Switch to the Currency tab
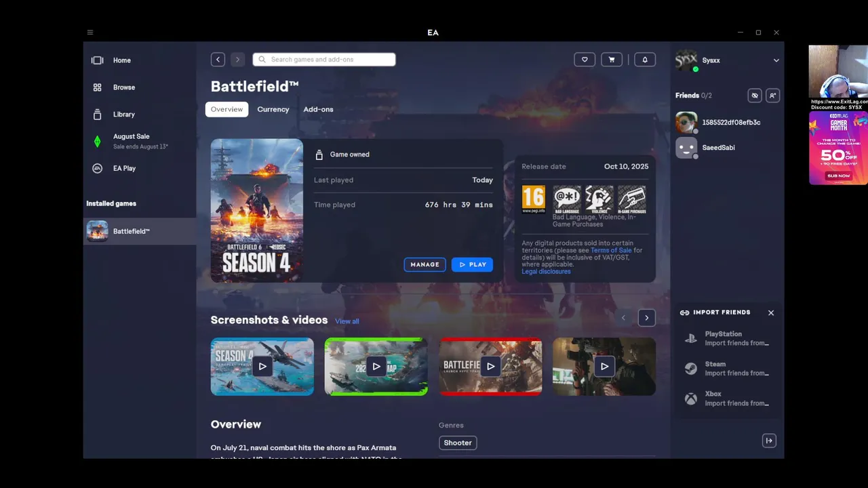Image resolution: width=868 pixels, height=488 pixels. click(273, 109)
